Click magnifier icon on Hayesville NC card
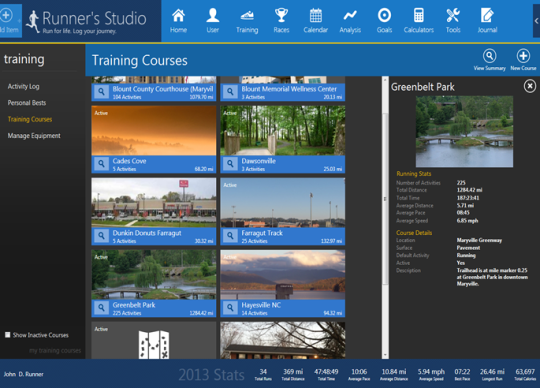Viewport: 540px width, 388px height. pos(230,307)
